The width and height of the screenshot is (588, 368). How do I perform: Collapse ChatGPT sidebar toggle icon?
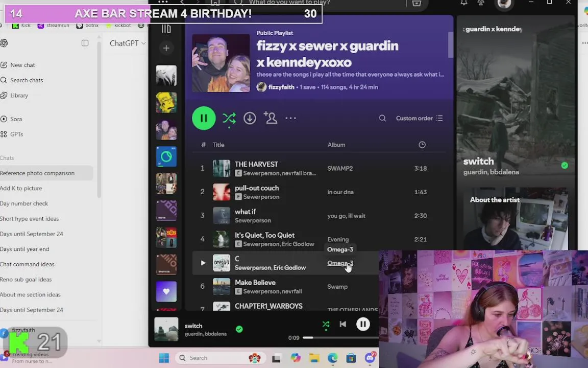[85, 43]
